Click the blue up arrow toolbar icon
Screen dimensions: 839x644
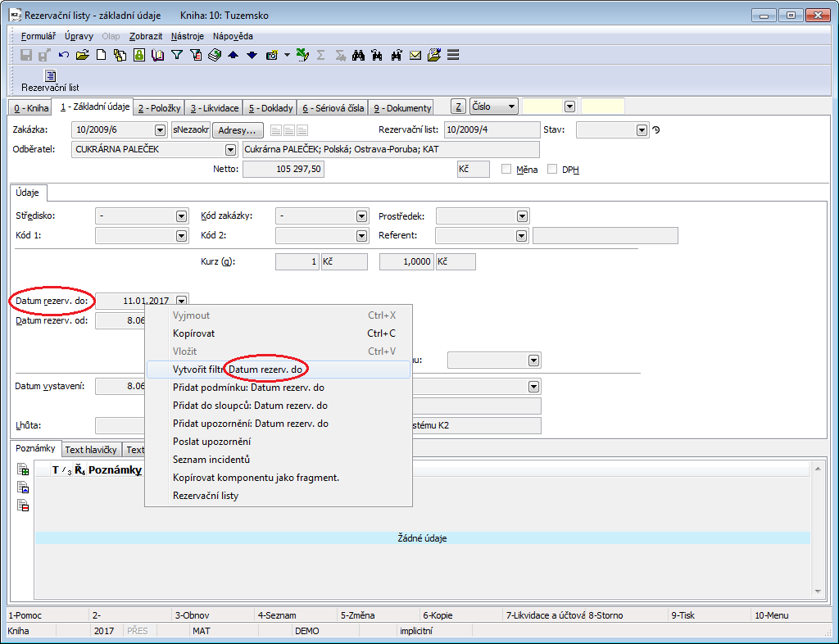coord(233,55)
